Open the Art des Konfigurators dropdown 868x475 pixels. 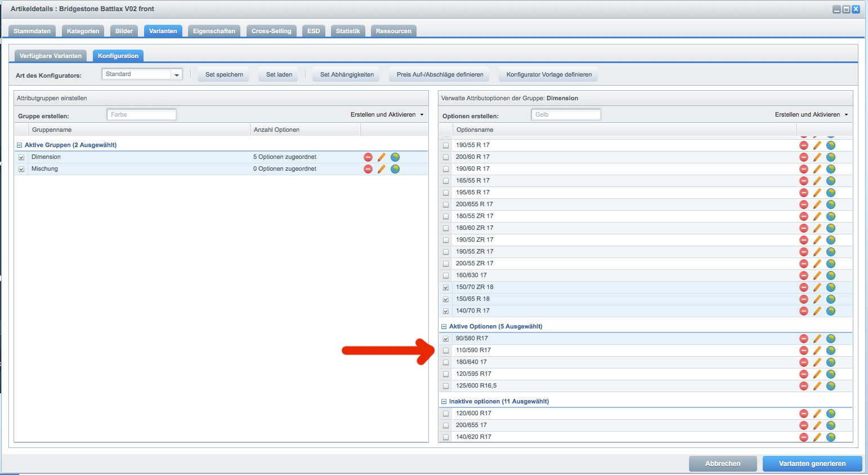(x=177, y=74)
